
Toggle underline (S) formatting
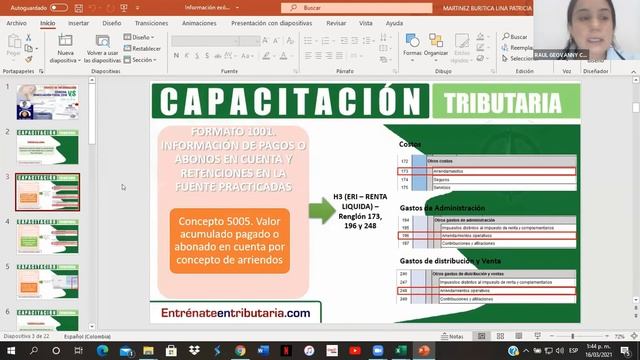pyautogui.click(x=197, y=56)
